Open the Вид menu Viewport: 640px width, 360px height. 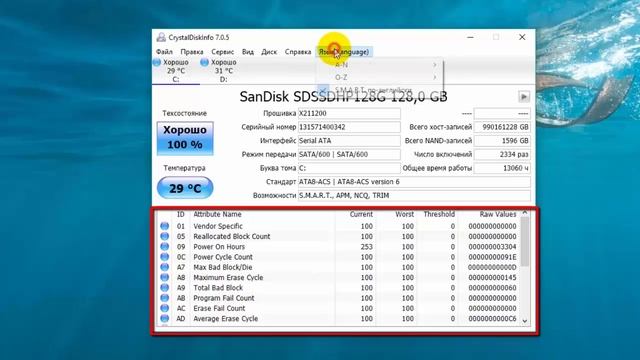(x=248, y=52)
